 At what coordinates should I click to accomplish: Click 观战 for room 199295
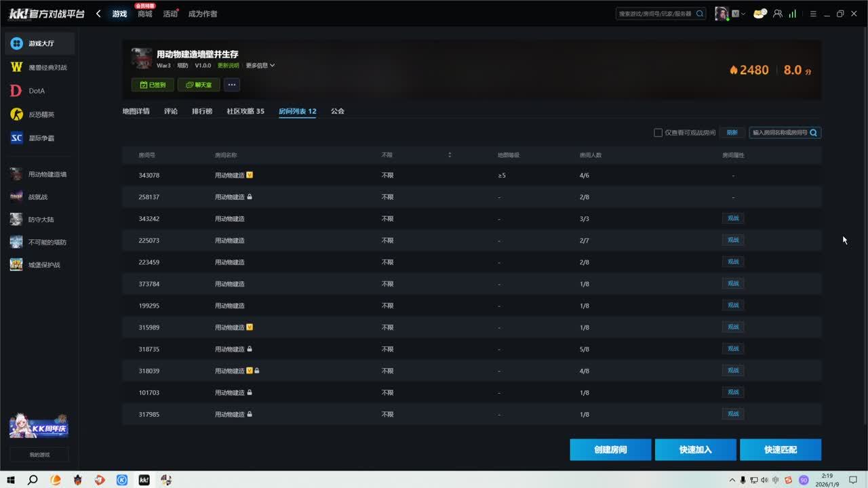[733, 305]
